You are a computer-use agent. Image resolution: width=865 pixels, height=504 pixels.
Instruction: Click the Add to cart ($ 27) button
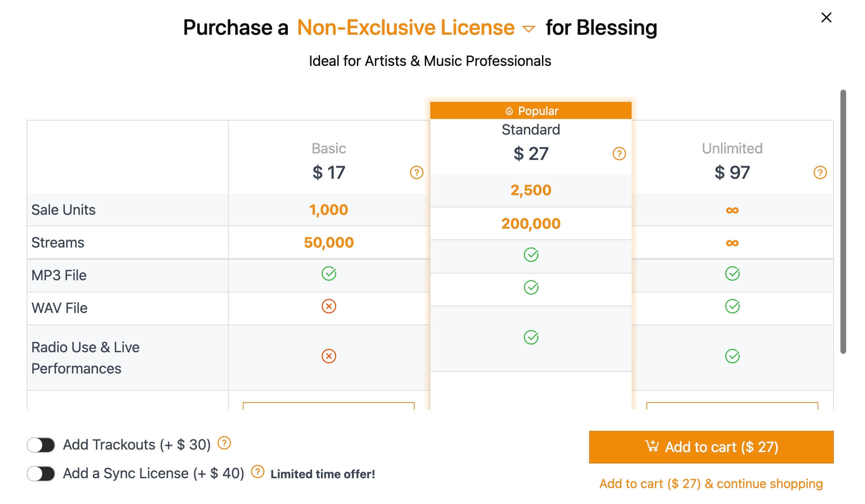(x=711, y=447)
